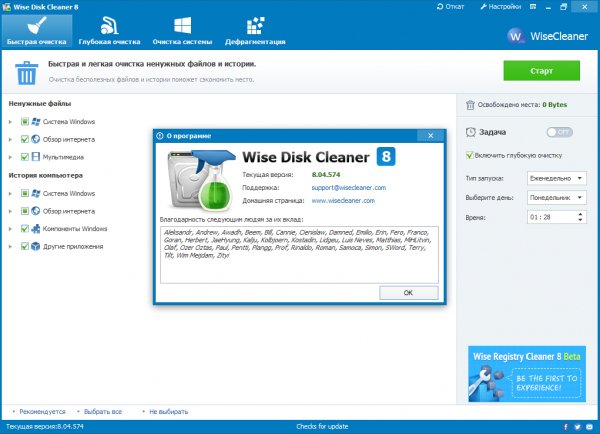Open the support@wisecleaner.com link
The width and height of the screenshot is (600, 434).
(x=349, y=188)
